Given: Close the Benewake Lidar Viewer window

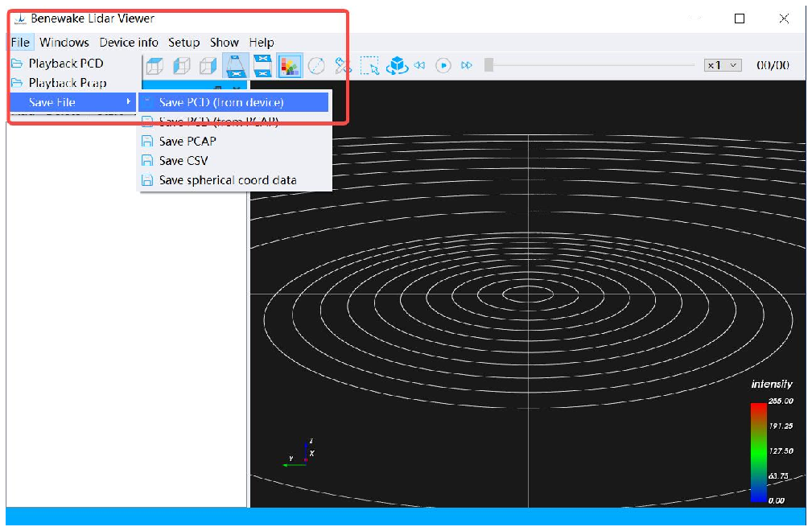Looking at the screenshot, I should [x=784, y=19].
